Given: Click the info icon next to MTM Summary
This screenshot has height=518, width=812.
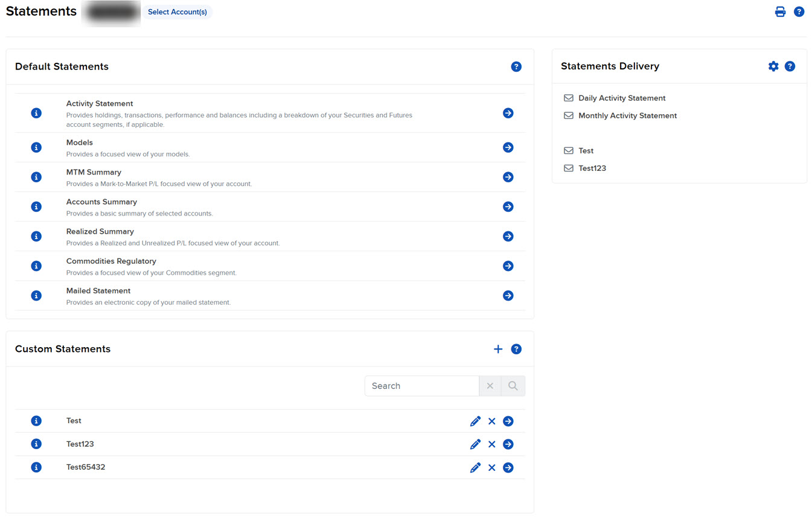Looking at the screenshot, I should pos(36,177).
